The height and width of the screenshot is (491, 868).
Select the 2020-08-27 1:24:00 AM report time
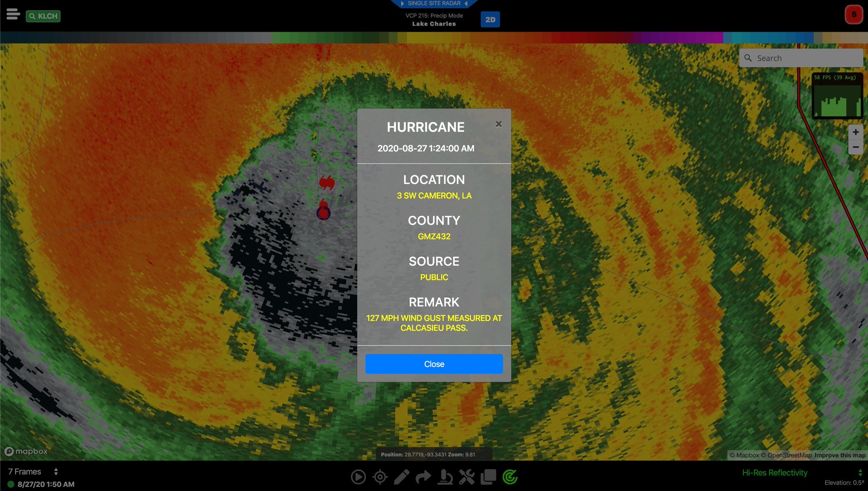(426, 148)
